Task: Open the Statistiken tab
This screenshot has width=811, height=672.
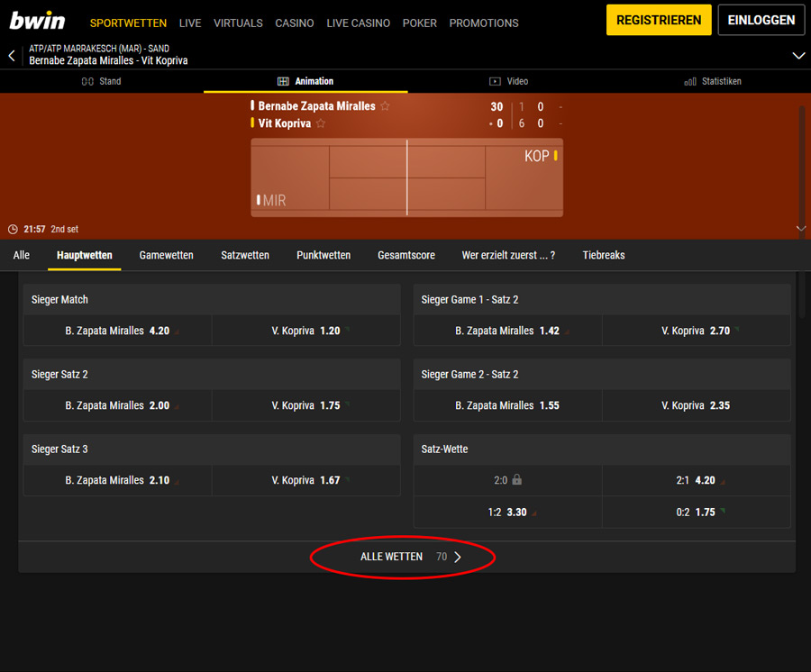Action: pyautogui.click(x=713, y=81)
